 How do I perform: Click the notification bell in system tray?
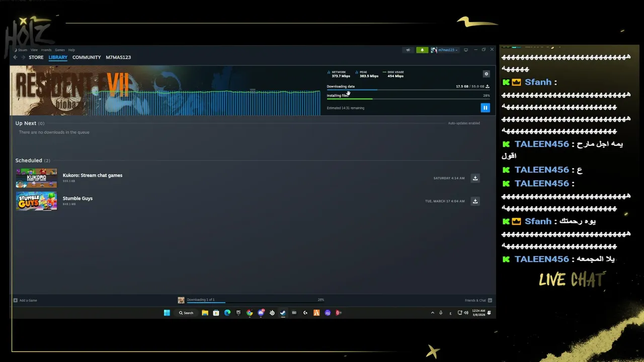coord(489,313)
